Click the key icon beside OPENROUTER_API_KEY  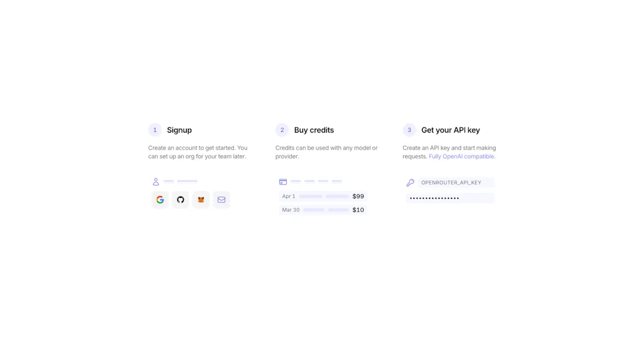410,183
